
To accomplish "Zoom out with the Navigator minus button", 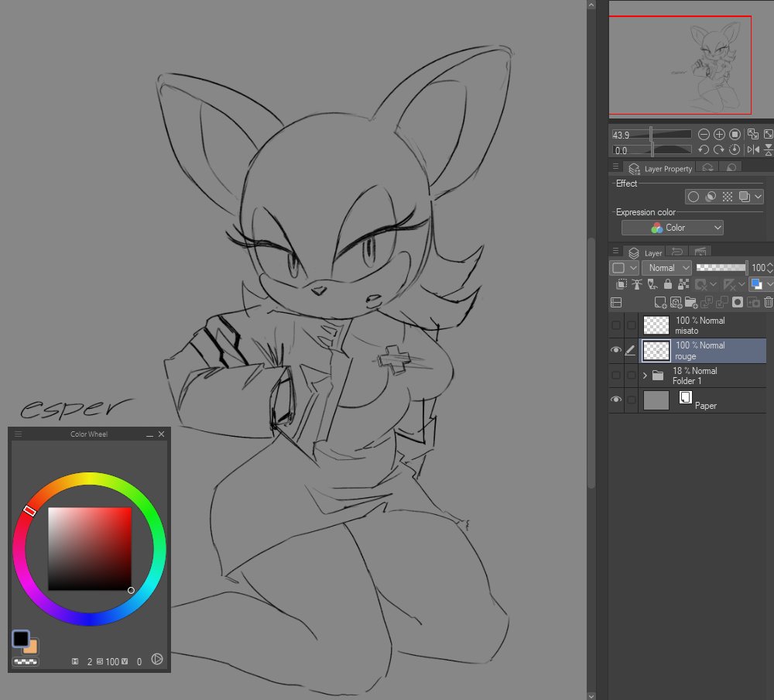I will 704,135.
